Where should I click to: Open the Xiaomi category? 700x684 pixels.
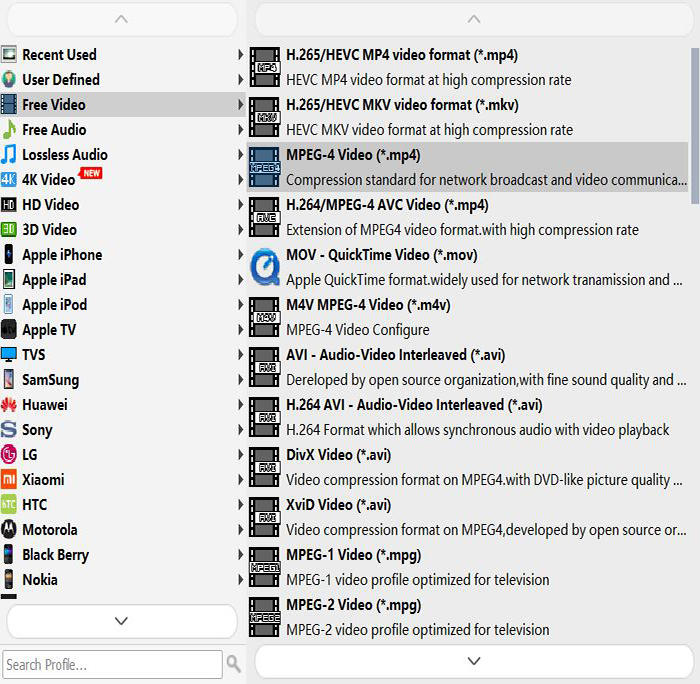[x=123, y=480]
